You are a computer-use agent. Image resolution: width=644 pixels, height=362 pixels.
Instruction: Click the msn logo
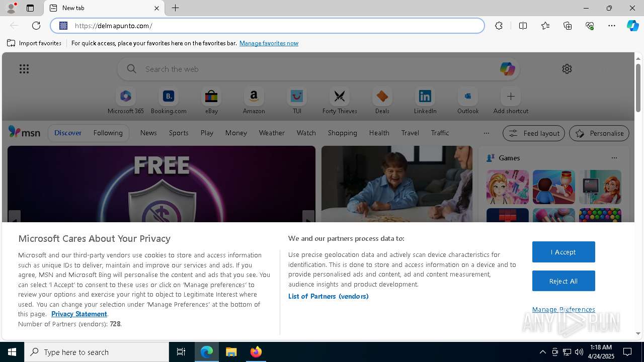click(x=24, y=132)
